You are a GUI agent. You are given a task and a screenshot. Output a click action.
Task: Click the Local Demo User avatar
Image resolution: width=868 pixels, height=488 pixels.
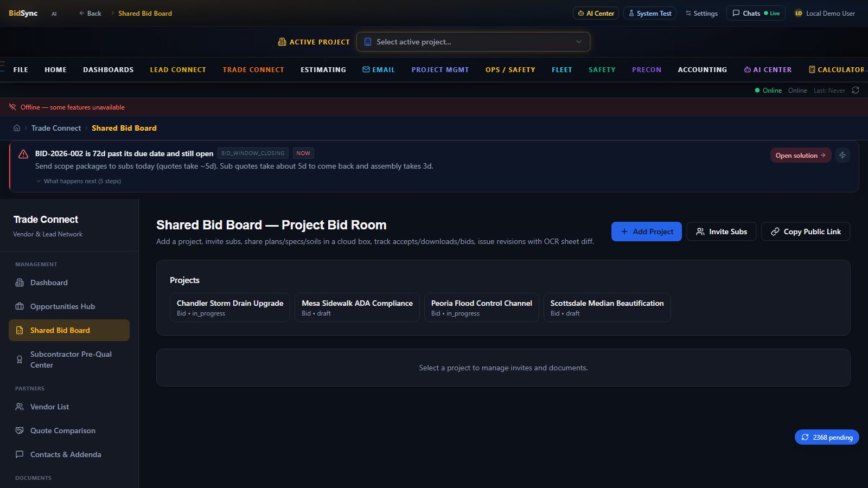point(799,14)
